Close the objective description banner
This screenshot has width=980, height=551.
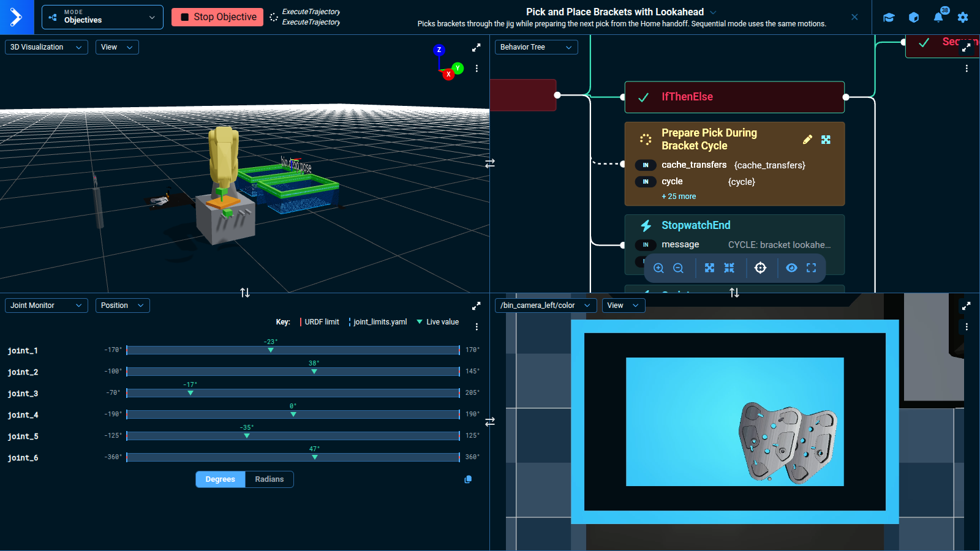pos(854,17)
